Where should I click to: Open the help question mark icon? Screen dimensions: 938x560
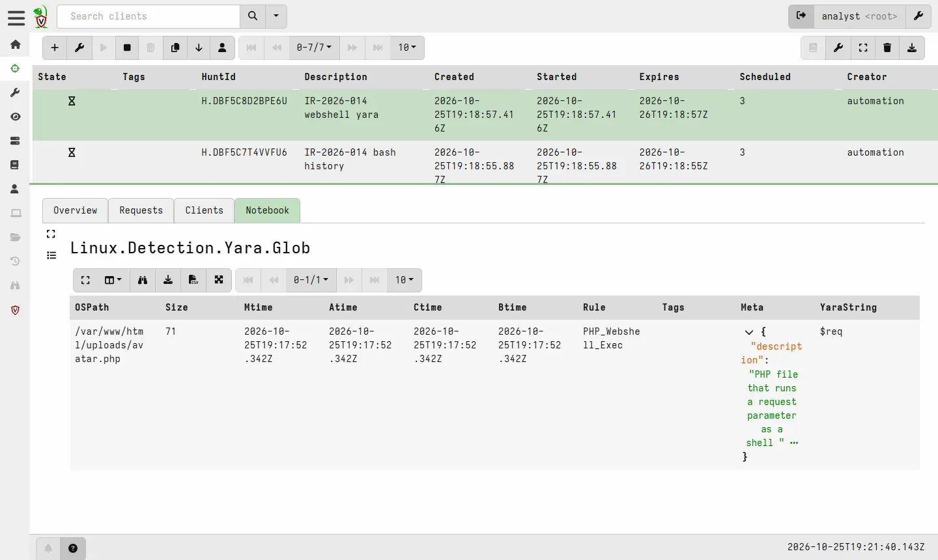[x=73, y=548]
